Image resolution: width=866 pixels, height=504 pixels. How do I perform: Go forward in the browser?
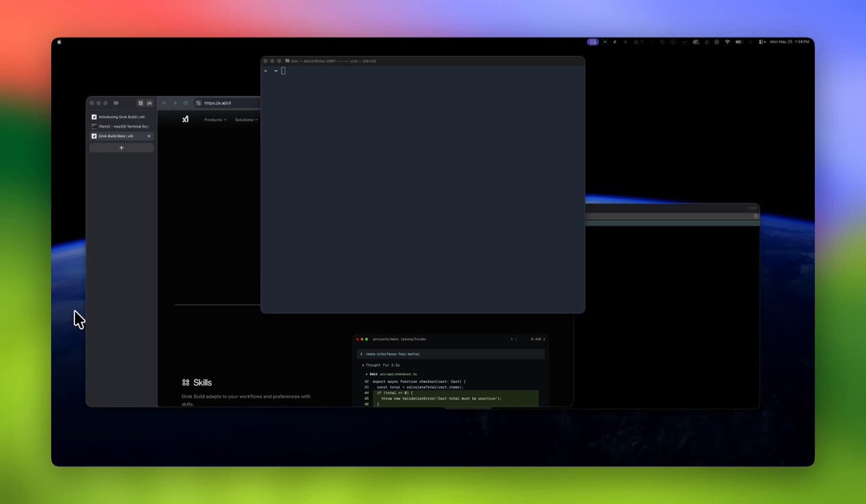[175, 103]
